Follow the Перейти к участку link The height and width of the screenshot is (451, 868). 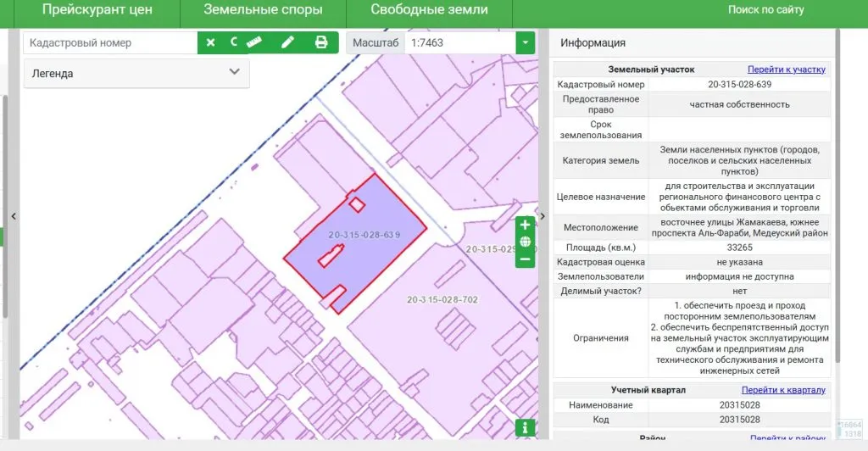pyautogui.click(x=786, y=70)
